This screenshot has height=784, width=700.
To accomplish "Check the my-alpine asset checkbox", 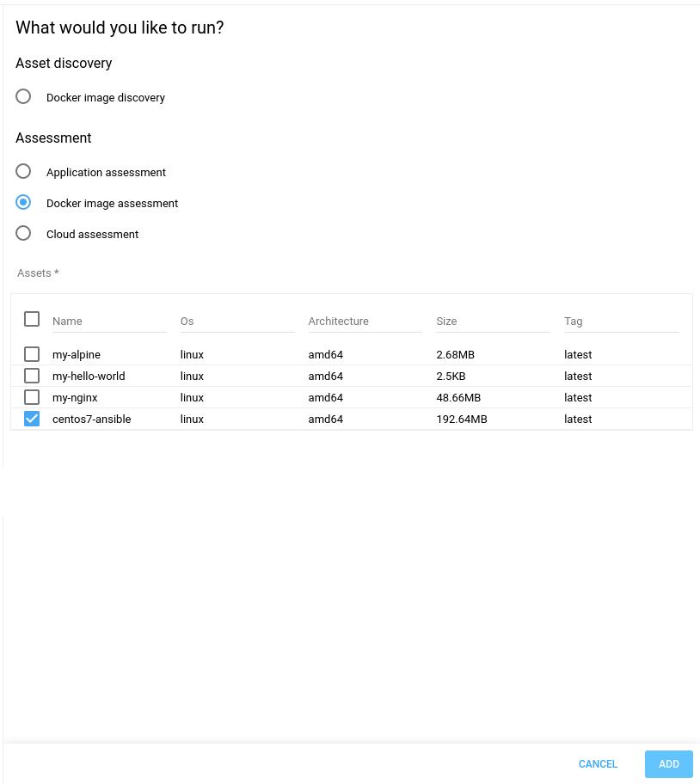I will coord(32,353).
